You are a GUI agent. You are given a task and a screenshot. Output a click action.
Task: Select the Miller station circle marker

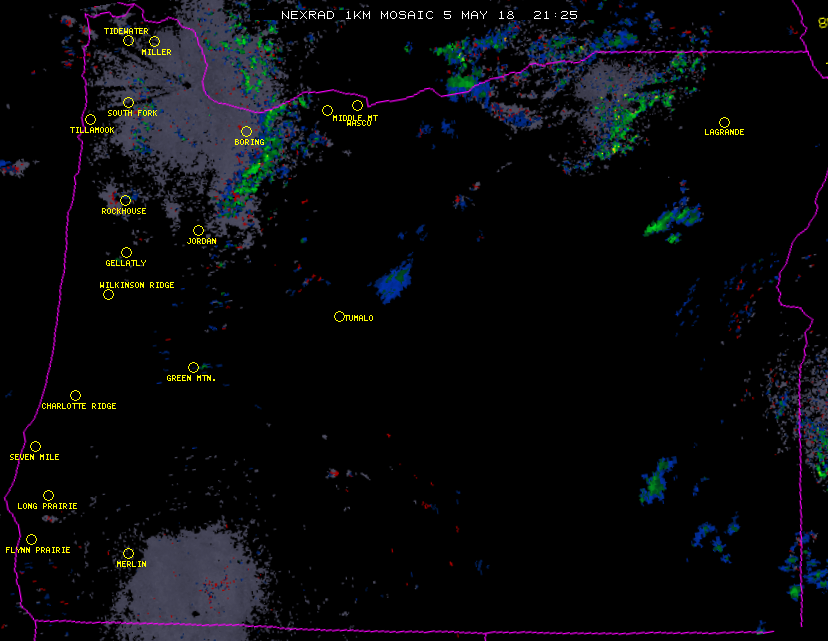154,41
